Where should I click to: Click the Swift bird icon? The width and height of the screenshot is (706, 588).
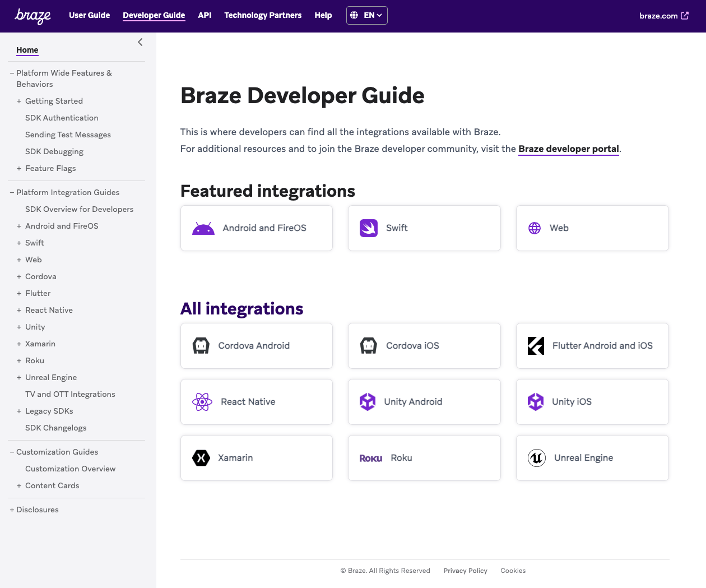(369, 228)
